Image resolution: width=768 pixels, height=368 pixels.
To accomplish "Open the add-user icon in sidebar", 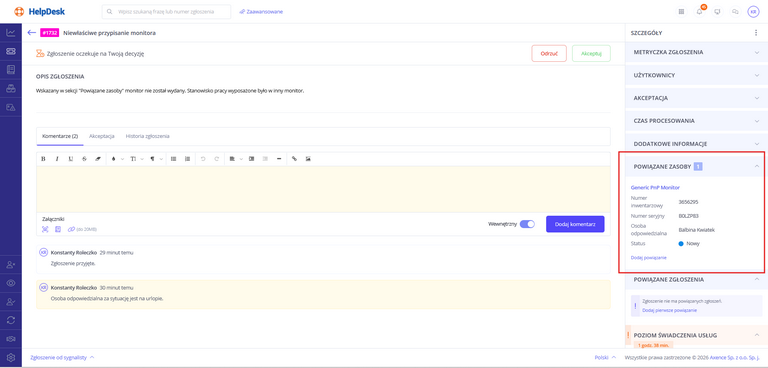I will pyautogui.click(x=11, y=265).
